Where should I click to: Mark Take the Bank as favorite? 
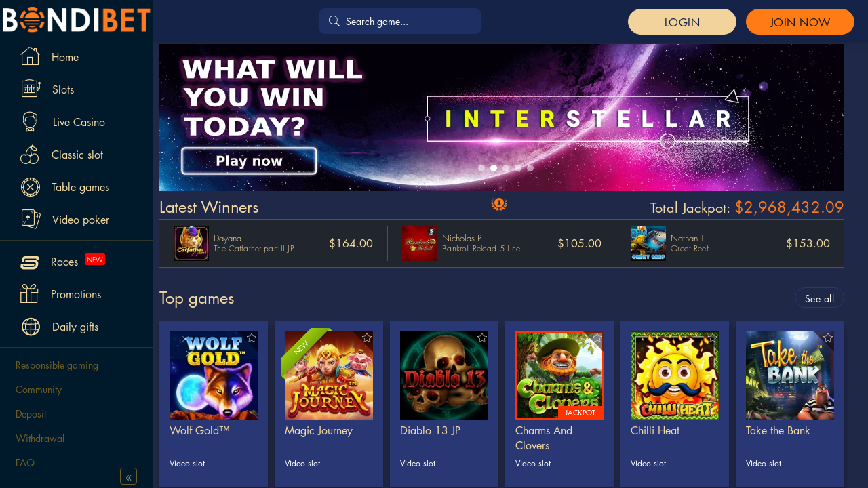point(828,338)
